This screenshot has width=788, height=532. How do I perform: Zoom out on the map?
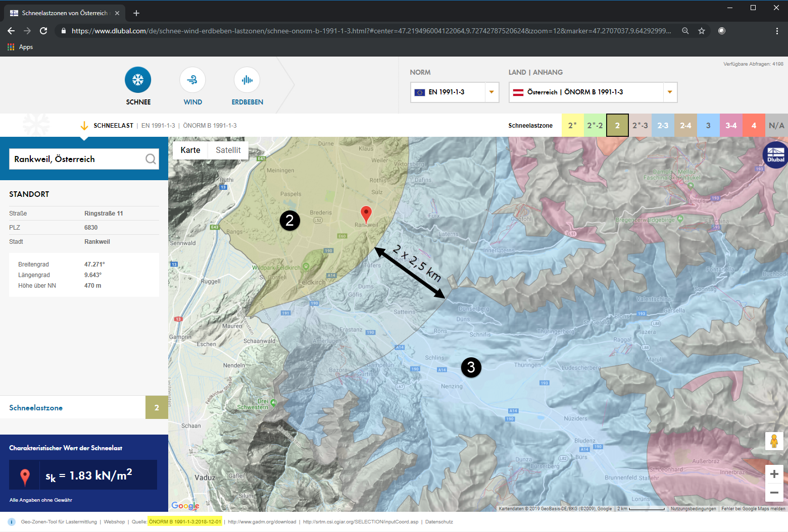coord(774,493)
